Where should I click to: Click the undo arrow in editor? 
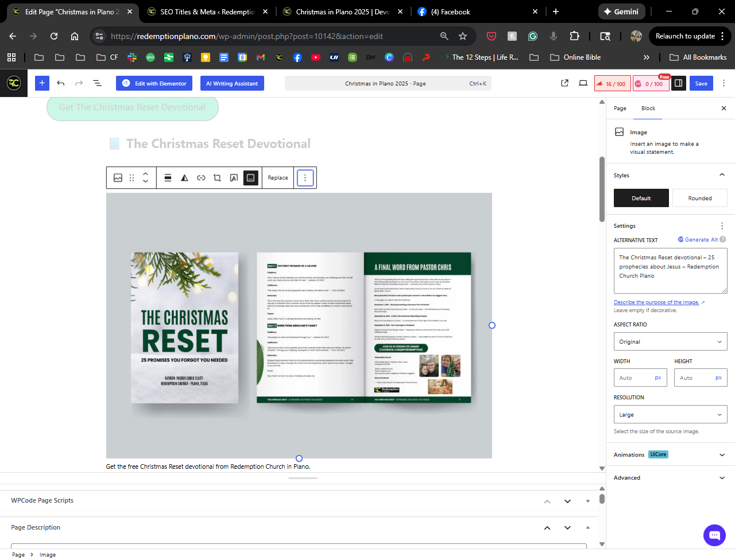pyautogui.click(x=61, y=83)
